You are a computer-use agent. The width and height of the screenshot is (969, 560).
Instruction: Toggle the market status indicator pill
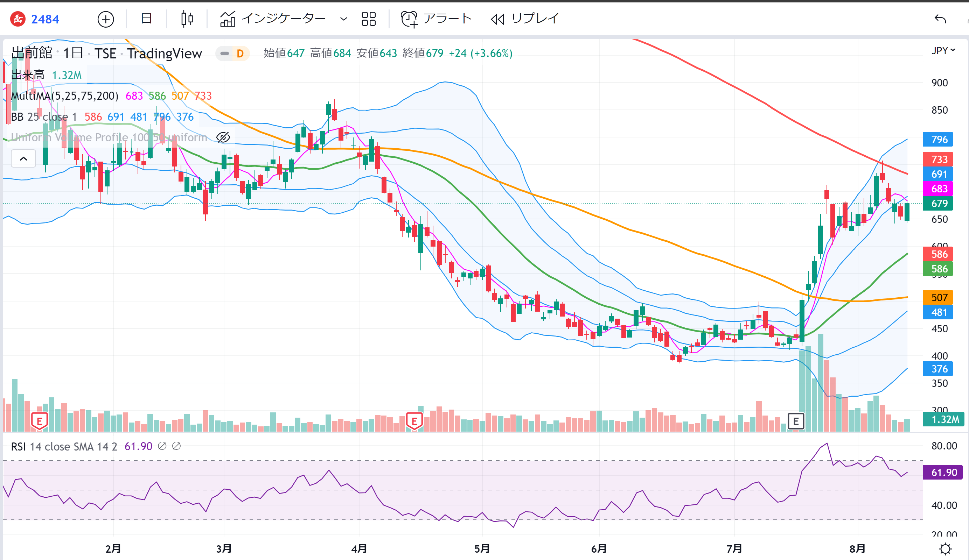coord(224,54)
